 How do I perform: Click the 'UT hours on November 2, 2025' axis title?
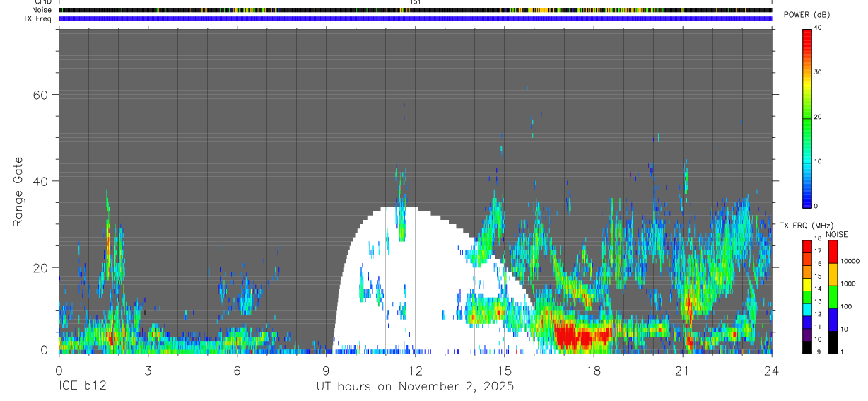415,387
